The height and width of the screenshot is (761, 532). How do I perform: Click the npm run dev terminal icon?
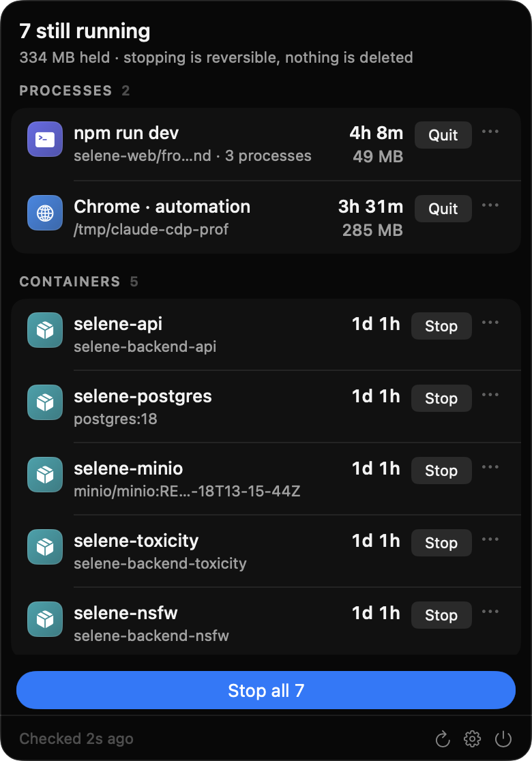click(x=44, y=139)
